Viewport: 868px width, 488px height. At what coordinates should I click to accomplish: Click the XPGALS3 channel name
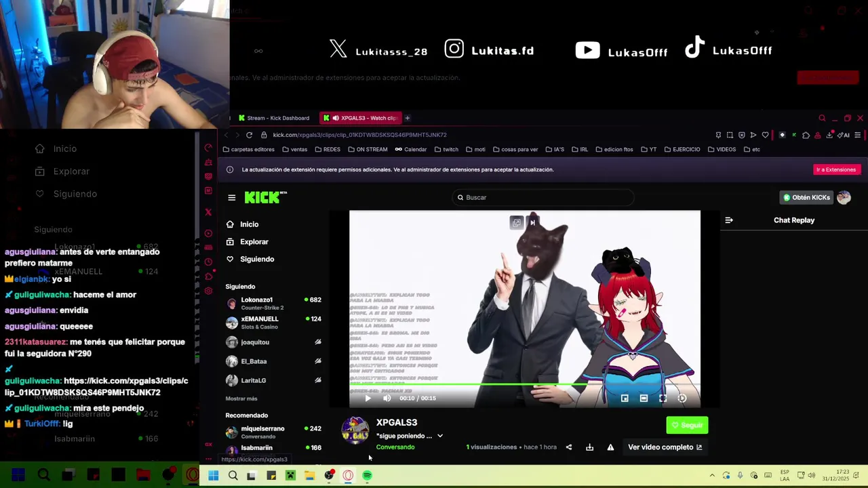pyautogui.click(x=397, y=422)
